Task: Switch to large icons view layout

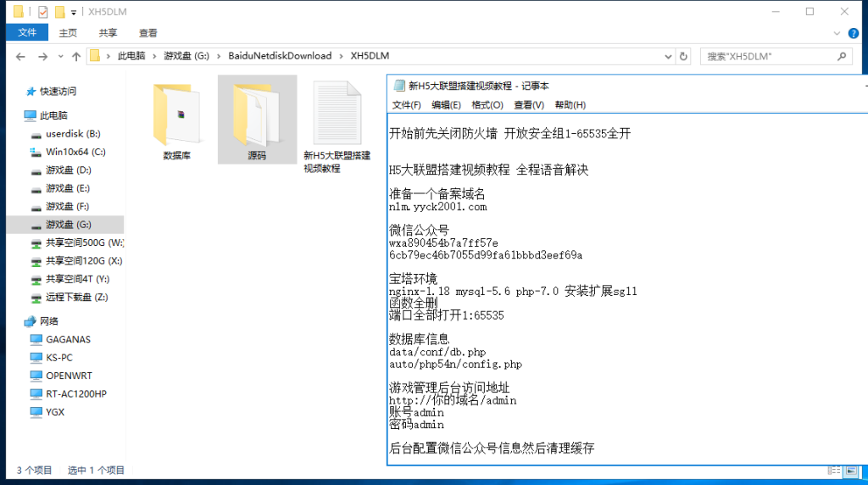Action: (851, 471)
